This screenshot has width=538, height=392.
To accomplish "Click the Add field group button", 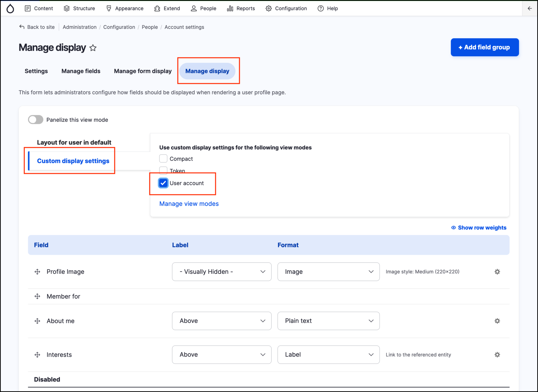I will [485, 47].
